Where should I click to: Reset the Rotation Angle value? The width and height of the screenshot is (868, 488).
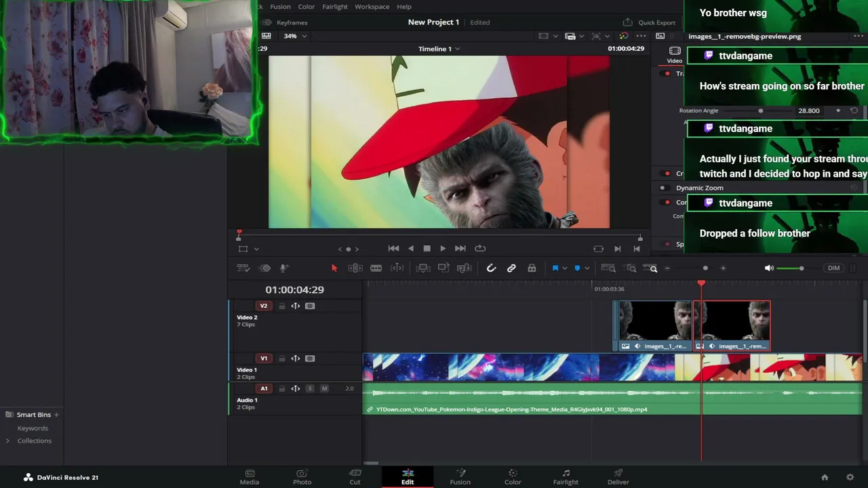pyautogui.click(x=854, y=110)
